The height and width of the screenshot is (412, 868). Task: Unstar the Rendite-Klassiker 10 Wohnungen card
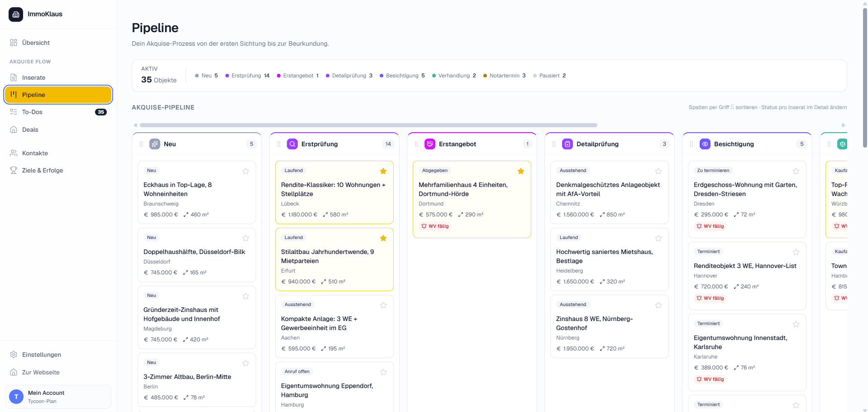coord(383,171)
